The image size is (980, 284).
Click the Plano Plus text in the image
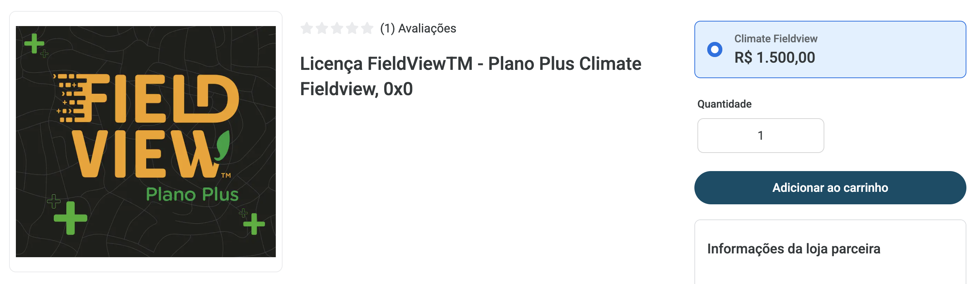[192, 194]
